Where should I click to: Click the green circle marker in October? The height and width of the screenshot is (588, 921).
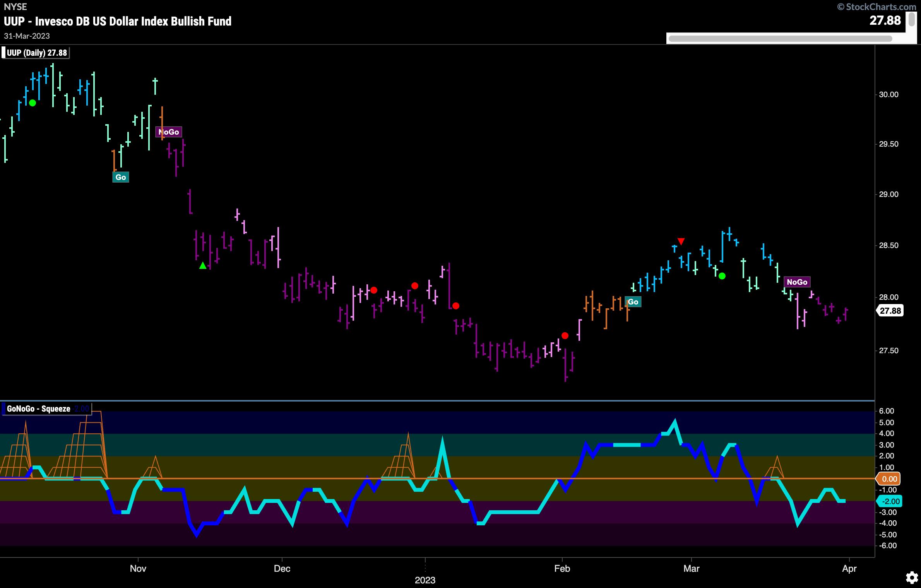[33, 103]
